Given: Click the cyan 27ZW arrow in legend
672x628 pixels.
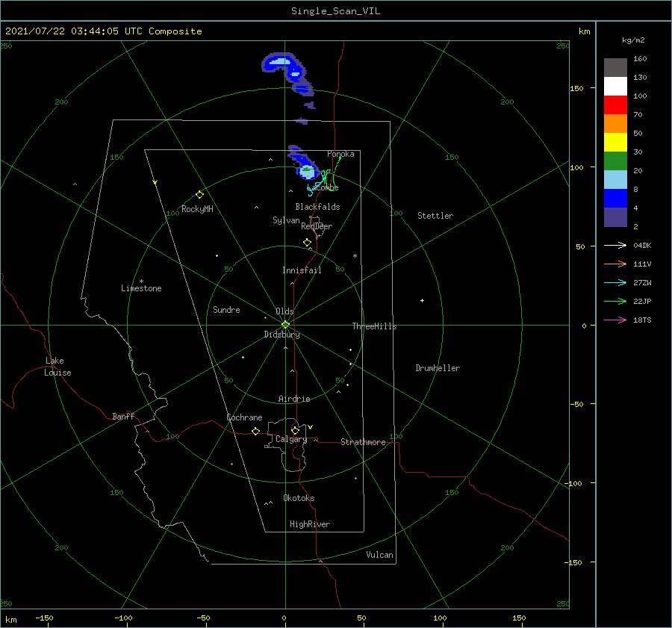Looking at the screenshot, I should [615, 282].
